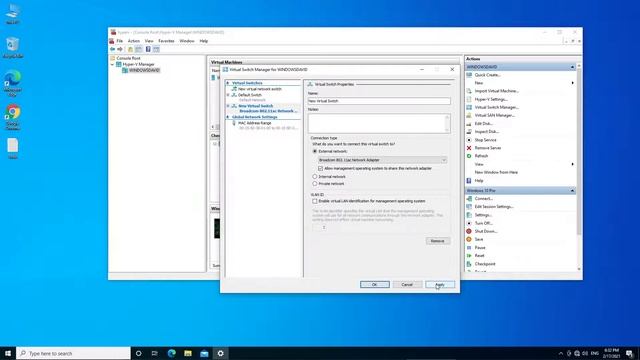Click the green Refresh icon
This screenshot has height=360, width=640.
[469, 156]
